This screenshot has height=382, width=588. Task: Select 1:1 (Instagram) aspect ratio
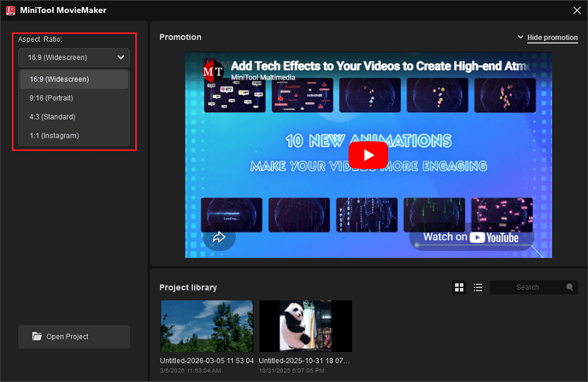(74, 135)
